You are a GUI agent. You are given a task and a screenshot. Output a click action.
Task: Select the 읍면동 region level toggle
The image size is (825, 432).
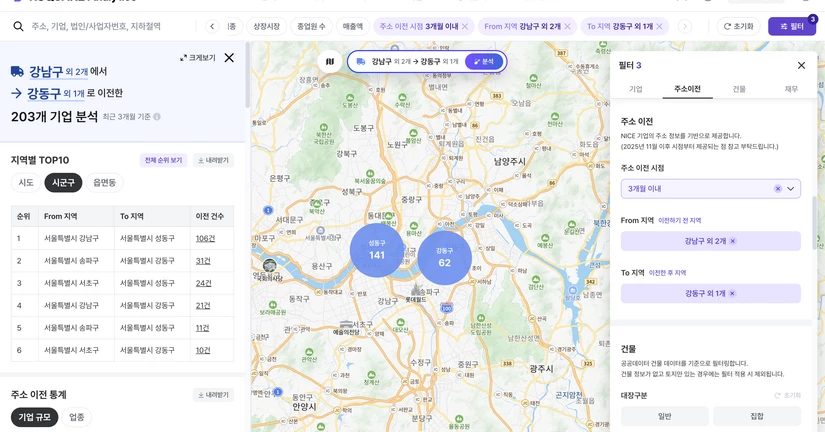[x=104, y=183]
